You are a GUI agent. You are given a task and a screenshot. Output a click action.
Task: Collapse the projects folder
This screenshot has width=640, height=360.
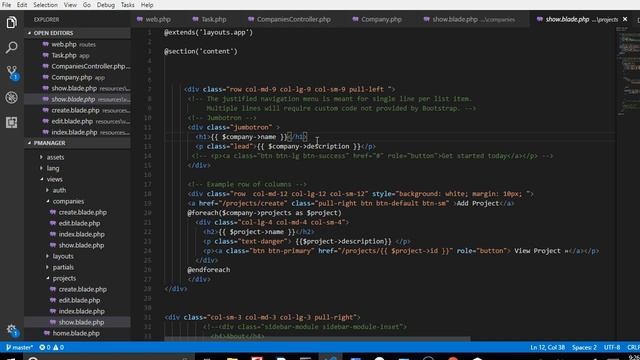pyautogui.click(x=64, y=278)
